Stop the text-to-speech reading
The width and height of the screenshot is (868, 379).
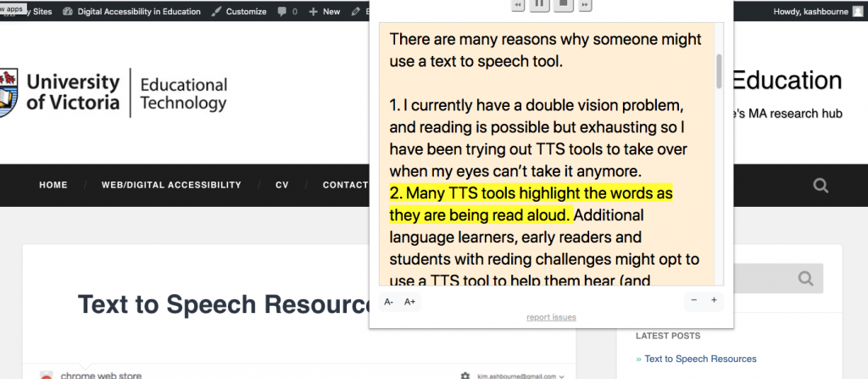[x=562, y=5]
